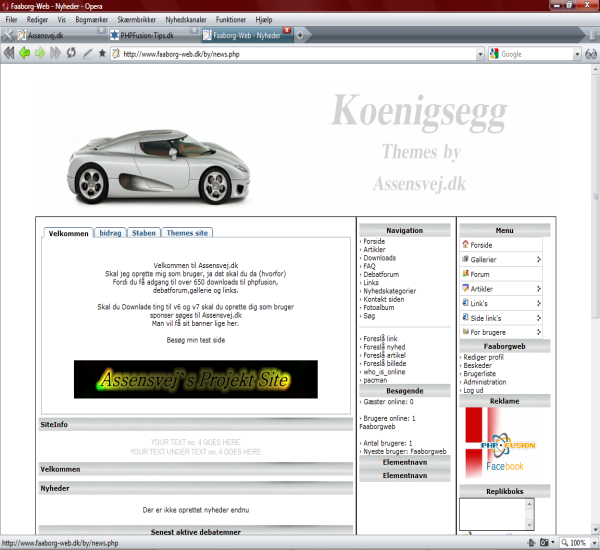Open the zoom 100% dropdown

594,543
